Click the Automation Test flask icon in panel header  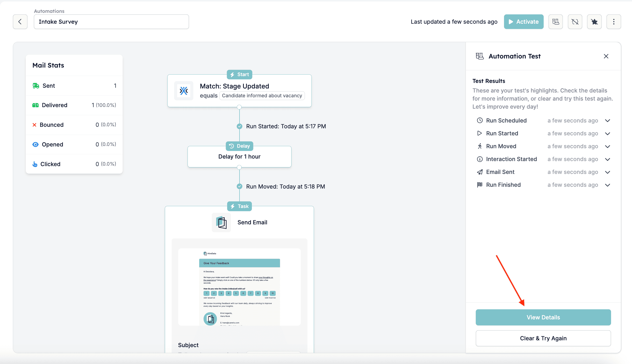click(480, 56)
